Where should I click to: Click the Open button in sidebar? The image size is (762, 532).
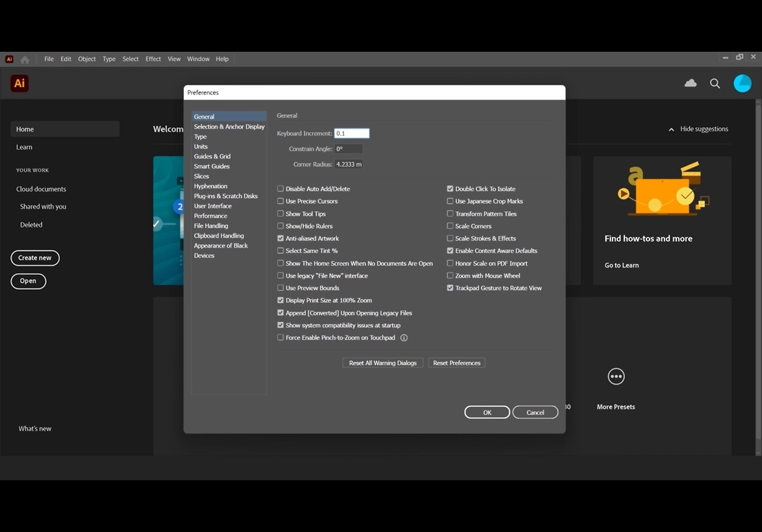coord(28,281)
